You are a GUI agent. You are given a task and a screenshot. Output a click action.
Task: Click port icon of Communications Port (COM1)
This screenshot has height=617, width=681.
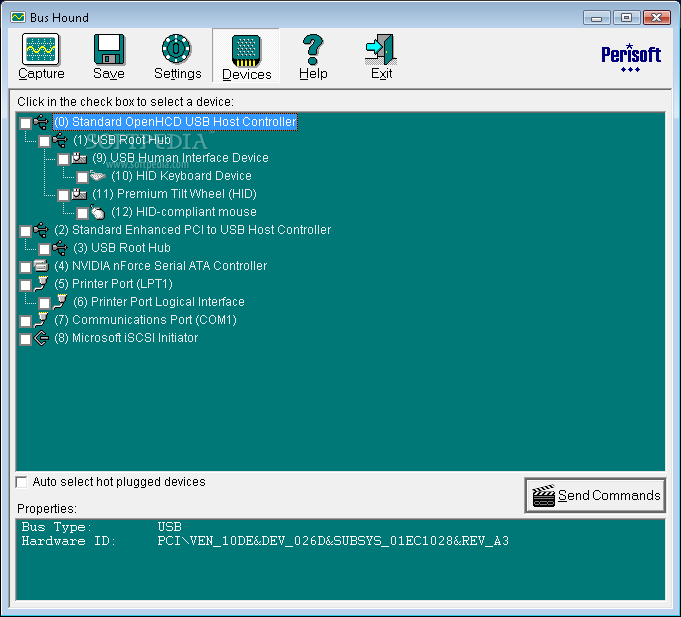[41, 320]
